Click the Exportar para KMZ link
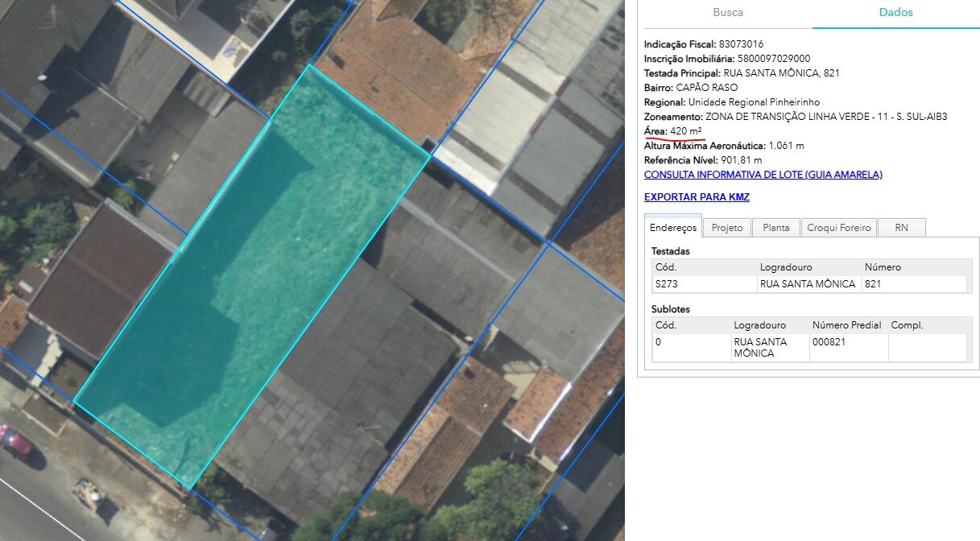The image size is (980, 541). [697, 197]
